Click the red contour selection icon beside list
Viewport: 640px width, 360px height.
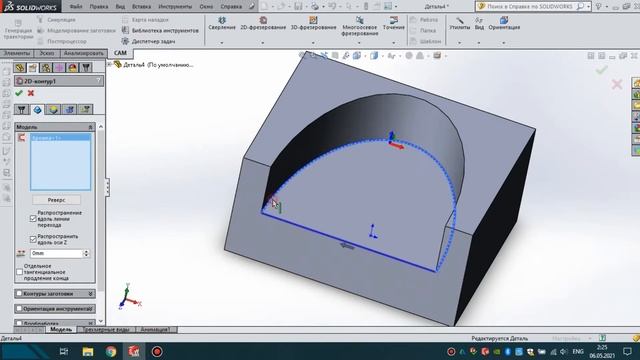pyautogui.click(x=22, y=138)
